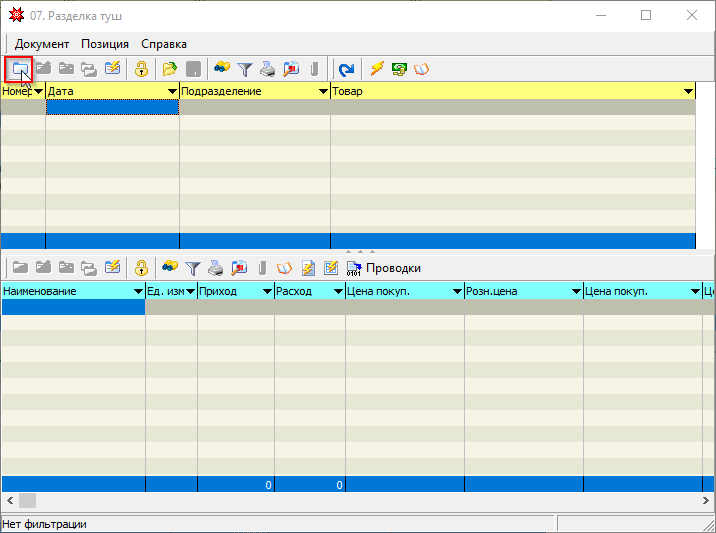716x533 pixels.
Task: Open the Розн.цена column dropdown arrow
Action: tap(576, 292)
